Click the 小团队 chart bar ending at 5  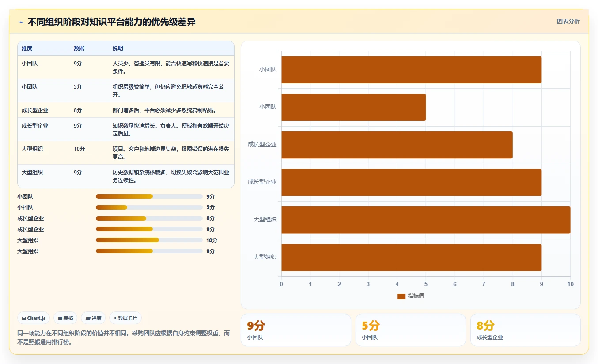[x=354, y=107]
